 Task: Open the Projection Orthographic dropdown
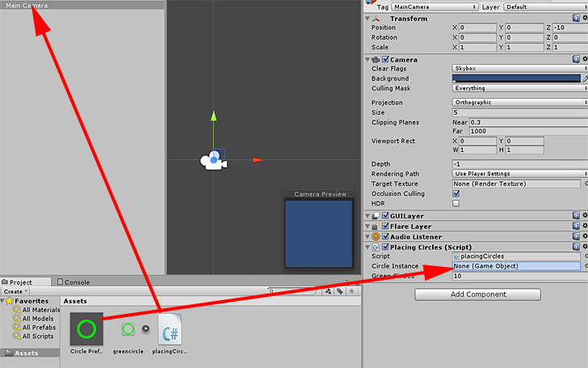519,103
